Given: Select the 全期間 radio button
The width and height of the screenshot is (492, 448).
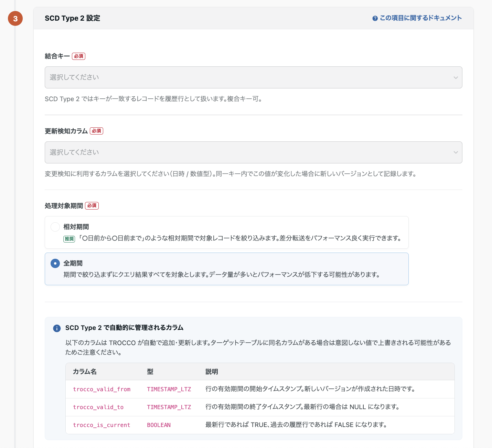Looking at the screenshot, I should pos(55,263).
